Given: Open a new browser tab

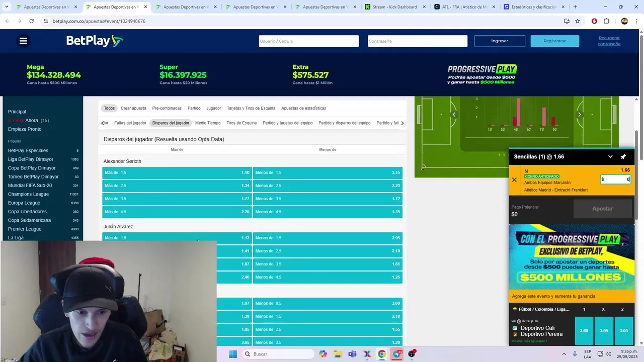Looking at the screenshot, I should coord(575,7).
